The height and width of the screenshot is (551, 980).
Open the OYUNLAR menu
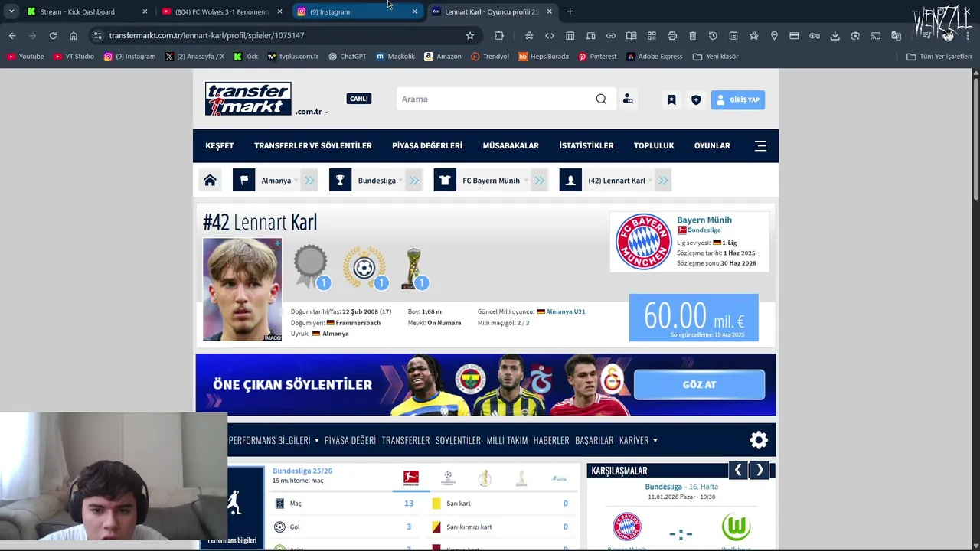coord(712,145)
